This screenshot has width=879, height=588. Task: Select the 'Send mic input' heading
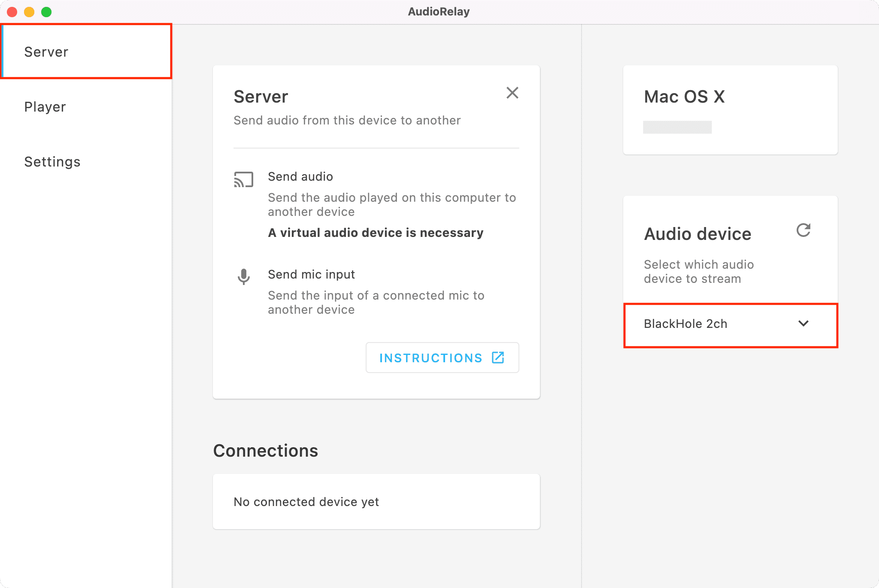coord(311,274)
